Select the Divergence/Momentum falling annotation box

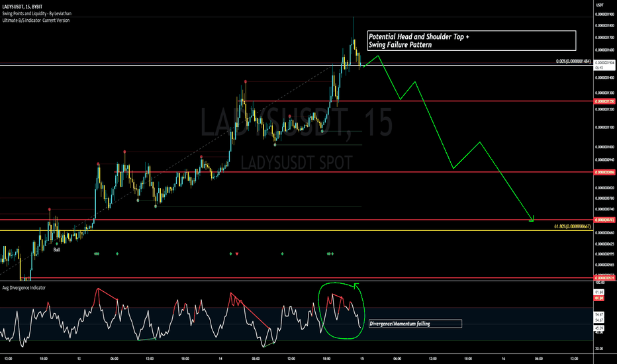[x=415, y=324]
